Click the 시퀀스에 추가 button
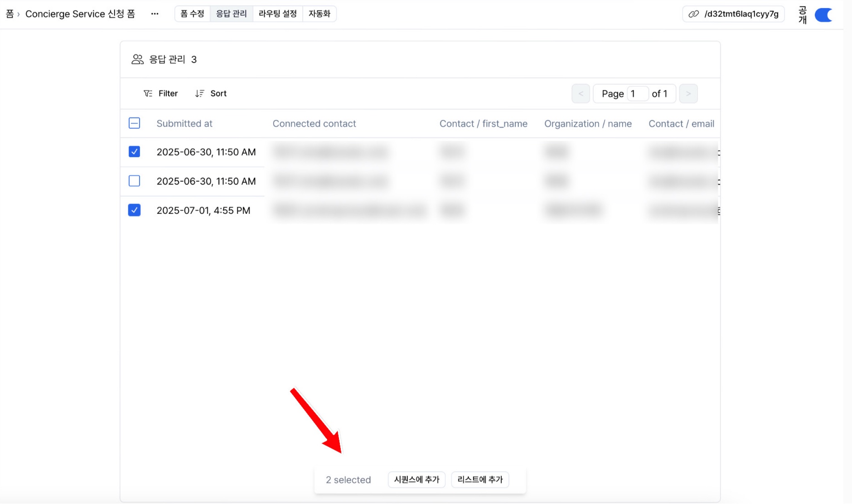Screen dimensions: 852x504 (416, 480)
